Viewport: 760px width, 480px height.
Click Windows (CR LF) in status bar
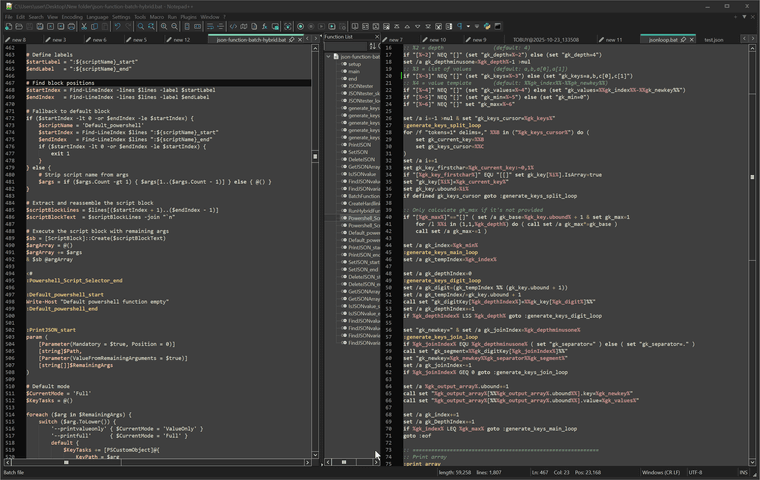661,472
